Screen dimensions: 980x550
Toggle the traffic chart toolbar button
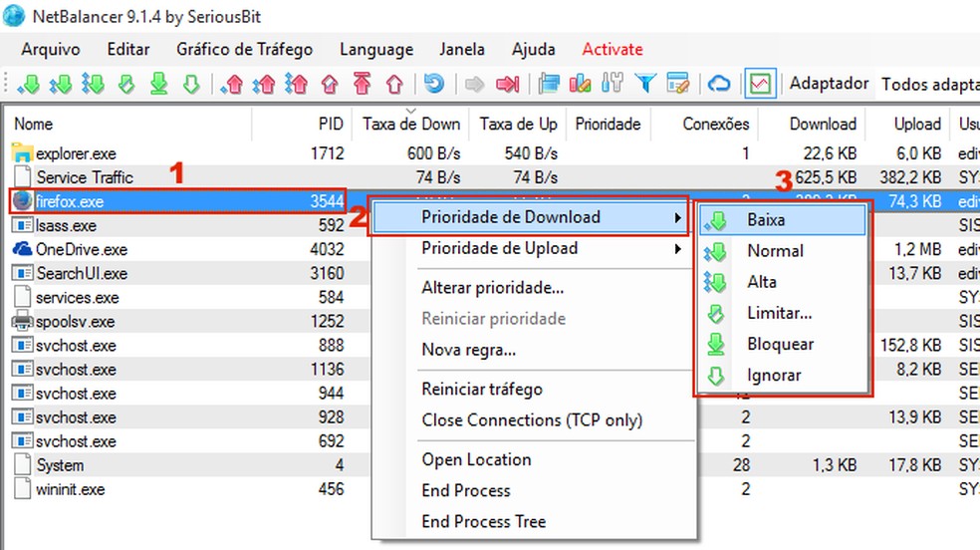pyautogui.click(x=760, y=83)
